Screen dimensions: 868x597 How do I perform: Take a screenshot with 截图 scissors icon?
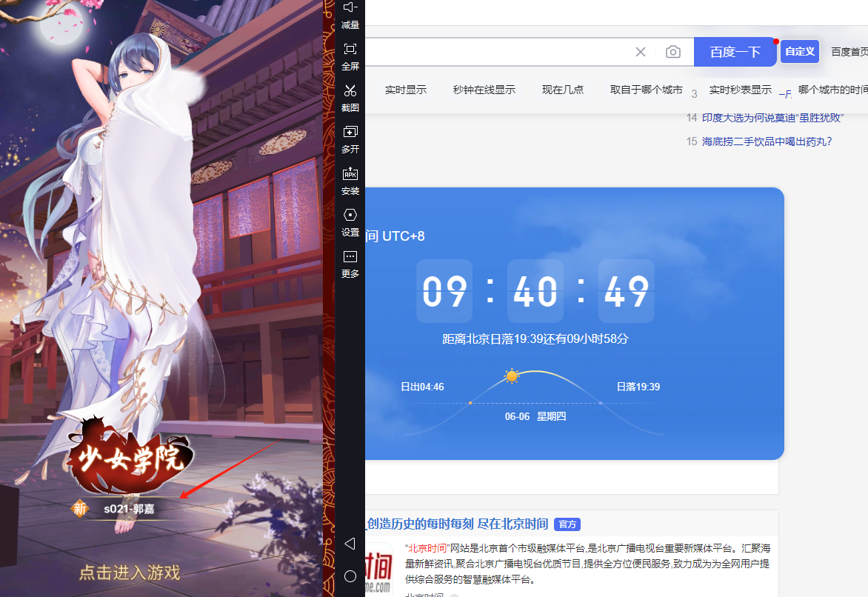click(350, 98)
